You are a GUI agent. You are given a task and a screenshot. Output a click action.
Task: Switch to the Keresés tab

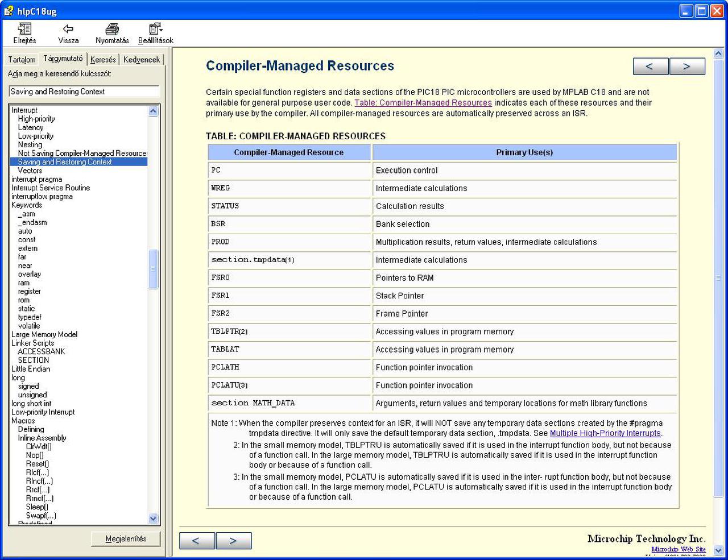pyautogui.click(x=103, y=60)
